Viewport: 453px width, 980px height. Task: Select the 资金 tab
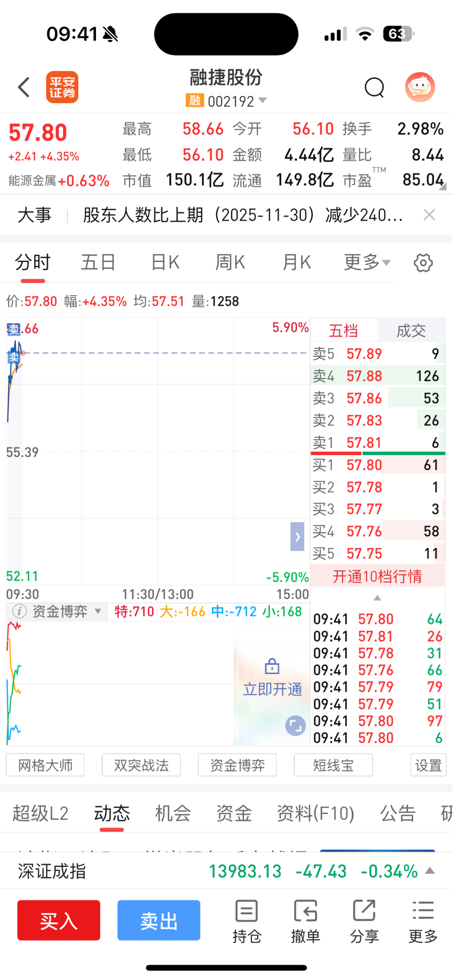(234, 813)
